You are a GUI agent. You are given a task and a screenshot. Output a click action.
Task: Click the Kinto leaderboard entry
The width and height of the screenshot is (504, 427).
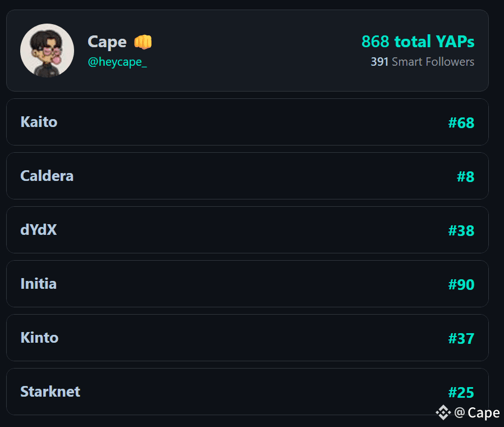click(x=247, y=338)
